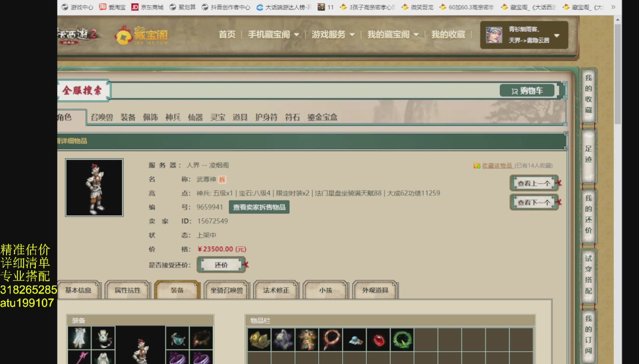Click the 还价 bargain button
639x364 pixels.
(x=221, y=265)
